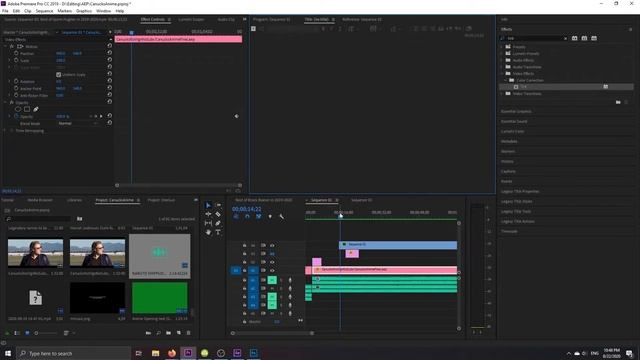Click Add Marker icon in timeline

click(270, 216)
